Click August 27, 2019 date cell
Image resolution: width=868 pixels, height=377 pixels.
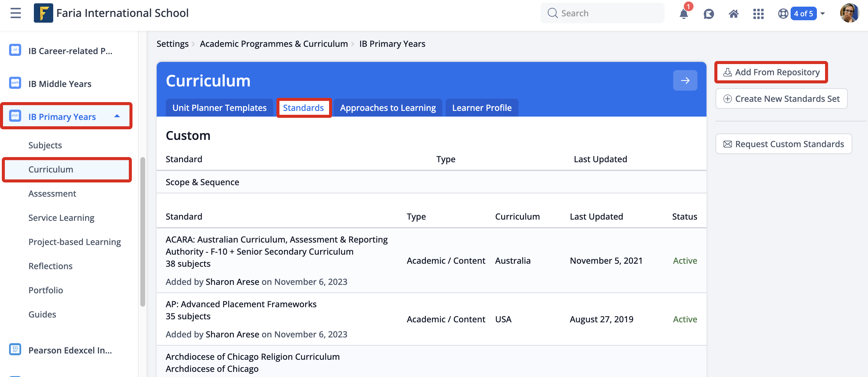[x=602, y=319]
